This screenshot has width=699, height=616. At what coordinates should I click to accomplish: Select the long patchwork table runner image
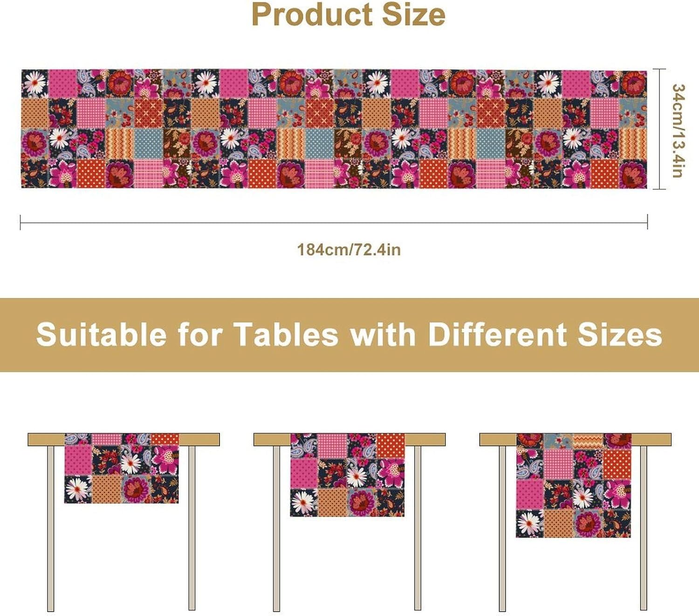334,129
